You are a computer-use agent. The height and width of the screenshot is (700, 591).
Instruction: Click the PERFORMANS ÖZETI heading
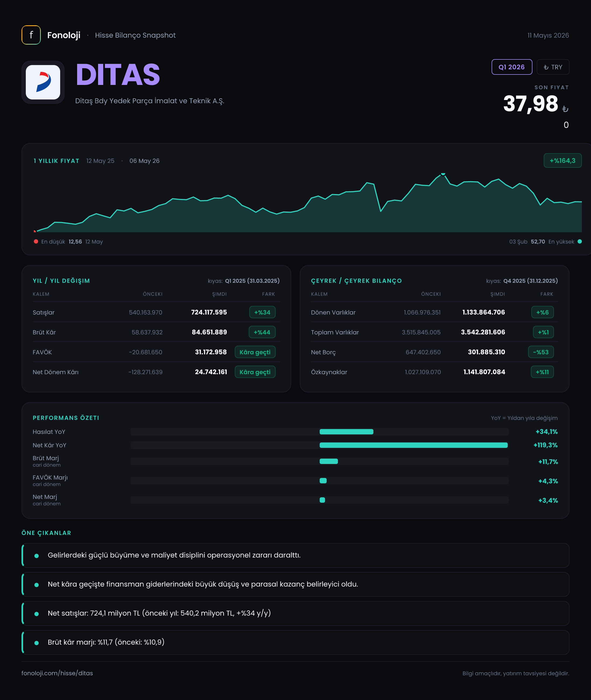click(x=66, y=418)
